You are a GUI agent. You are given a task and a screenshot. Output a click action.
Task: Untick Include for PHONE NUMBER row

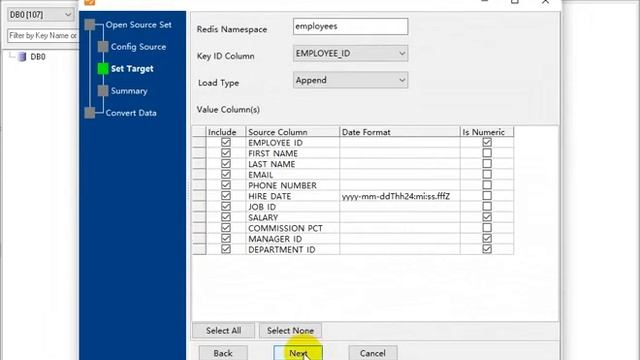[226, 185]
